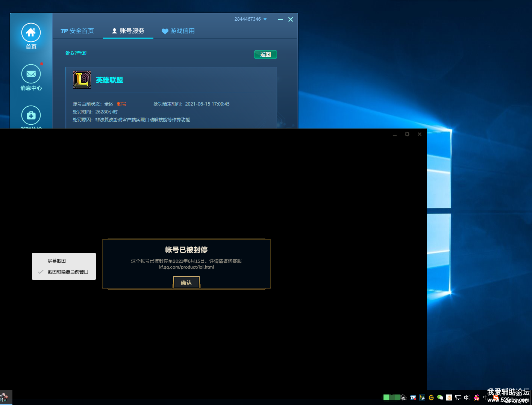Switch to the 游戏信用 tab
Viewport: 532px width, 405px height.
point(178,31)
